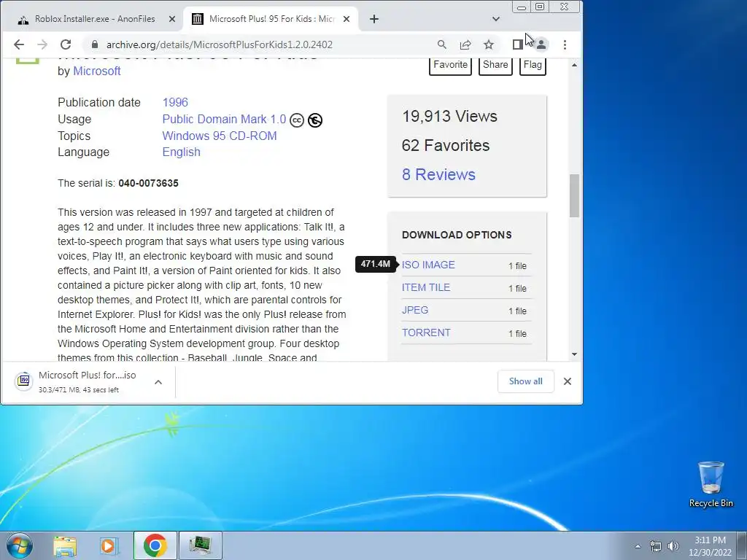Image resolution: width=747 pixels, height=560 pixels.
Task: Click the vertical scrollbar thumb
Action: pos(574,195)
